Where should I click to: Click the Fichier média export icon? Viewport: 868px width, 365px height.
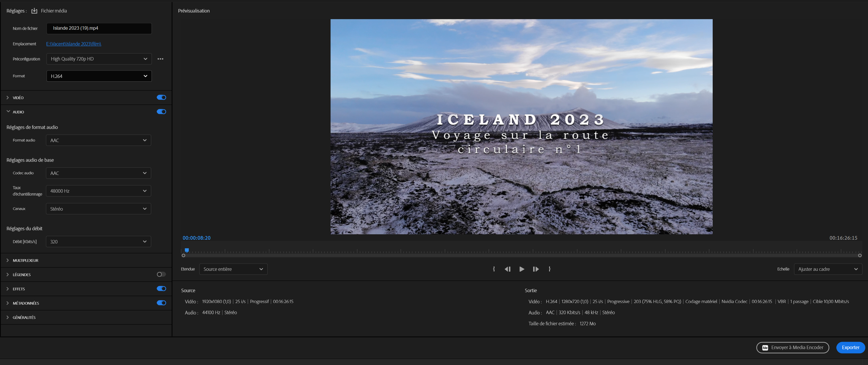[34, 11]
